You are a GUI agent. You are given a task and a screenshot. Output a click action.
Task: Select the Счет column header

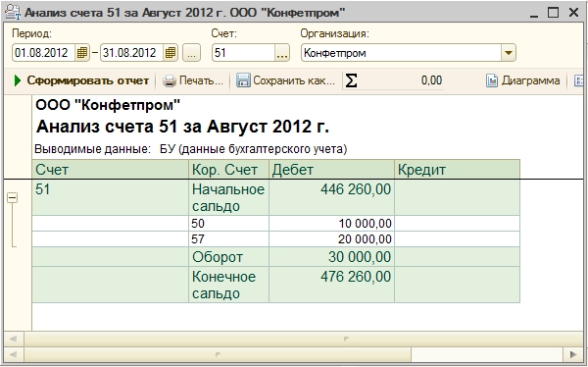[x=110, y=170]
